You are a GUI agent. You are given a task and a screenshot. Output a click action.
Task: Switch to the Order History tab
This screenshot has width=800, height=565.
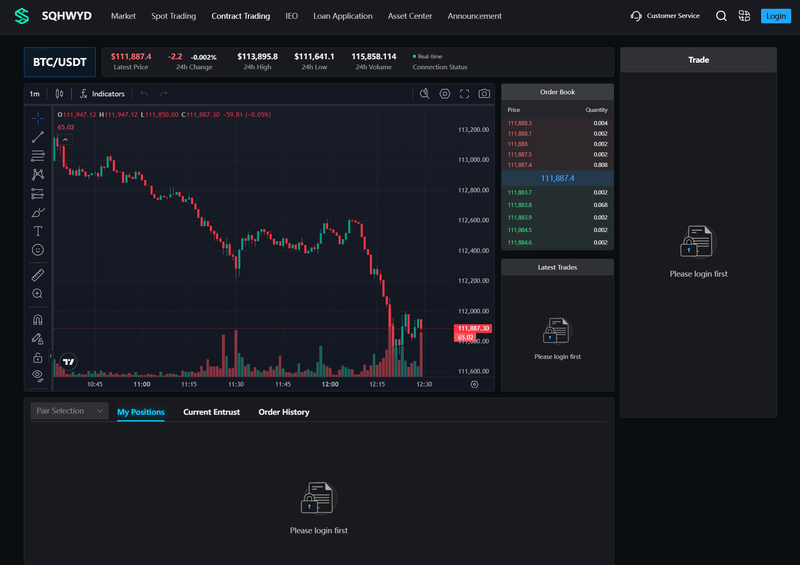click(x=284, y=412)
